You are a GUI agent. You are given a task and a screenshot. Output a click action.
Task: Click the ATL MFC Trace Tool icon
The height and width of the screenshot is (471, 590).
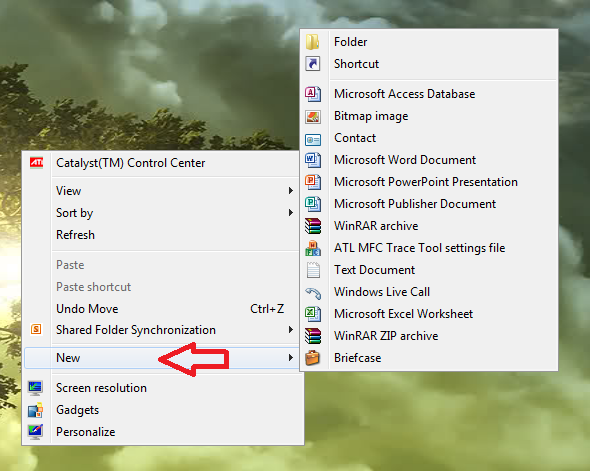click(313, 248)
